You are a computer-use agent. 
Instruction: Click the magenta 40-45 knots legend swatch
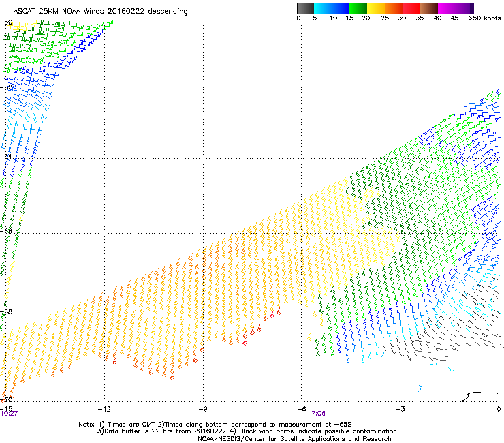tap(447, 8)
